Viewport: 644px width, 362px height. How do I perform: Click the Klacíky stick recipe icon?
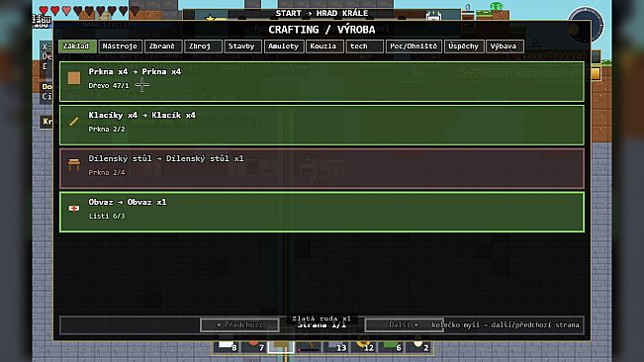point(74,122)
